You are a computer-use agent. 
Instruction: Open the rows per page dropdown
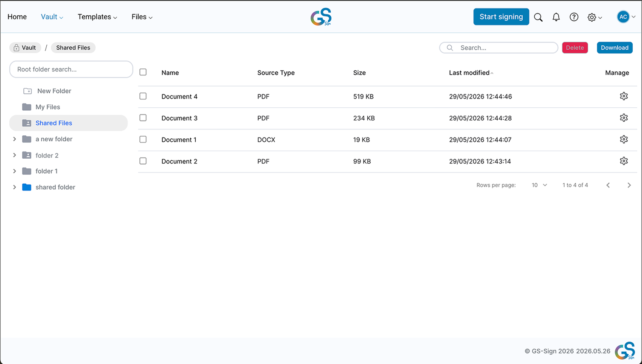point(539,185)
